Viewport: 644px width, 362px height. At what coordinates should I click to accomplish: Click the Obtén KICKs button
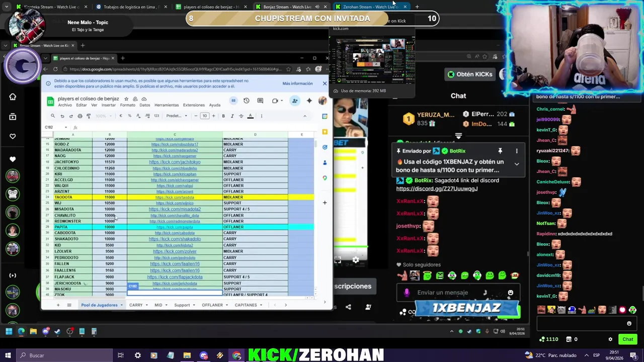pyautogui.click(x=470, y=74)
